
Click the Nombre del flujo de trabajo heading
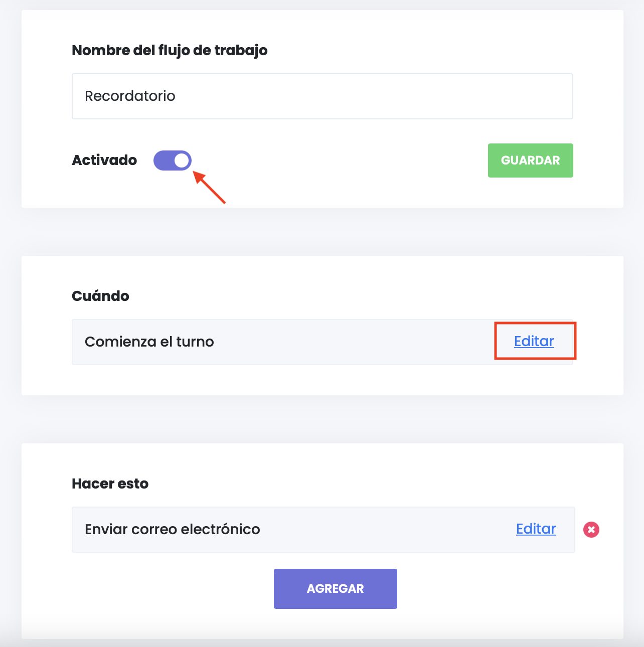tap(170, 51)
